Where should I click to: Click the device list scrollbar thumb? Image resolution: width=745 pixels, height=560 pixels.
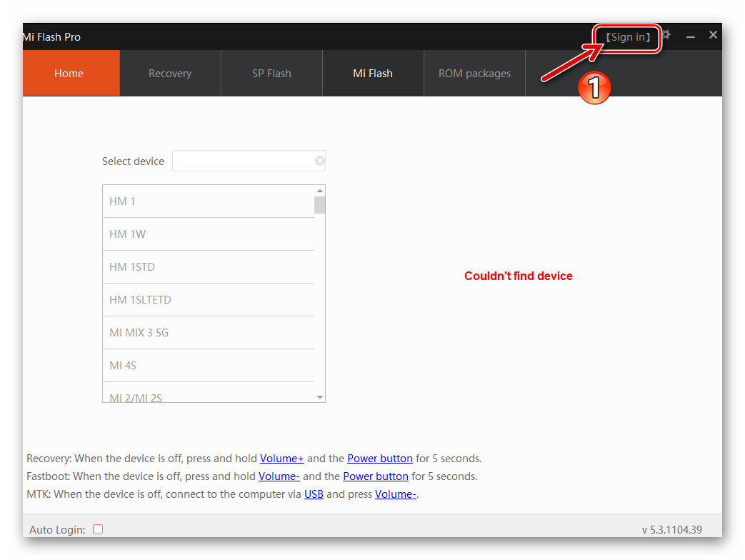(319, 205)
